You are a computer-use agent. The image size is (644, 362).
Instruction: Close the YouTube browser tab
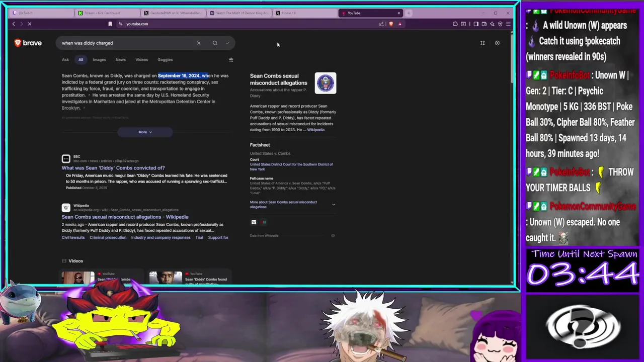coord(399,13)
